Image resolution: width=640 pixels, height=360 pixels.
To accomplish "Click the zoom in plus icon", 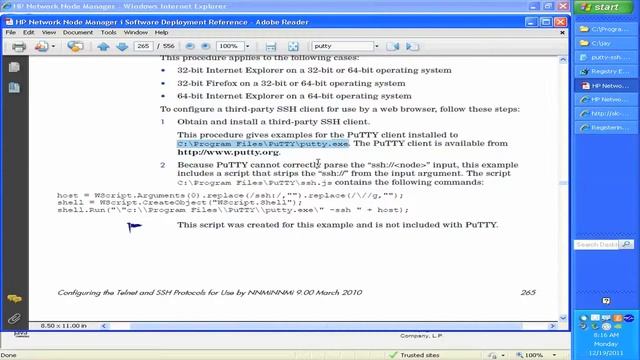I will [205, 46].
